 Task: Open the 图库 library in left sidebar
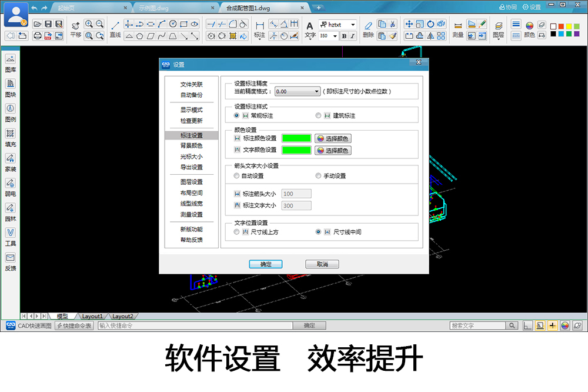pyautogui.click(x=11, y=62)
